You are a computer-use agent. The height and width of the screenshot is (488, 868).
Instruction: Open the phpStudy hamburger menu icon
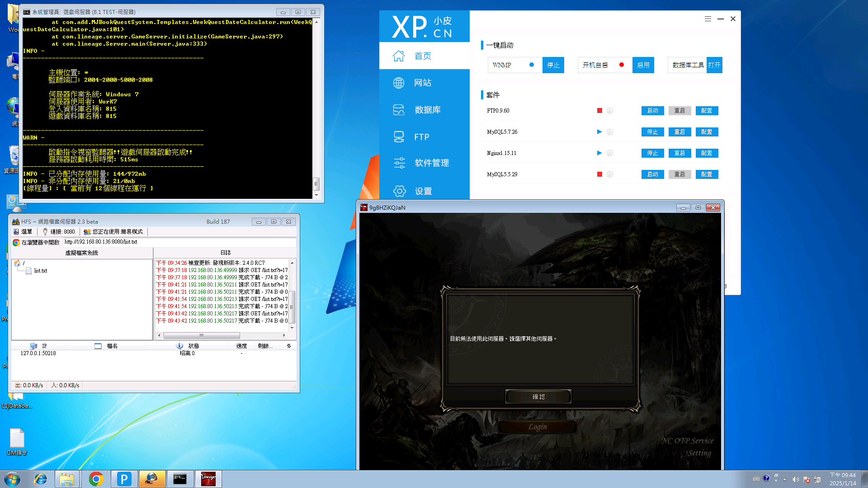pos(708,19)
